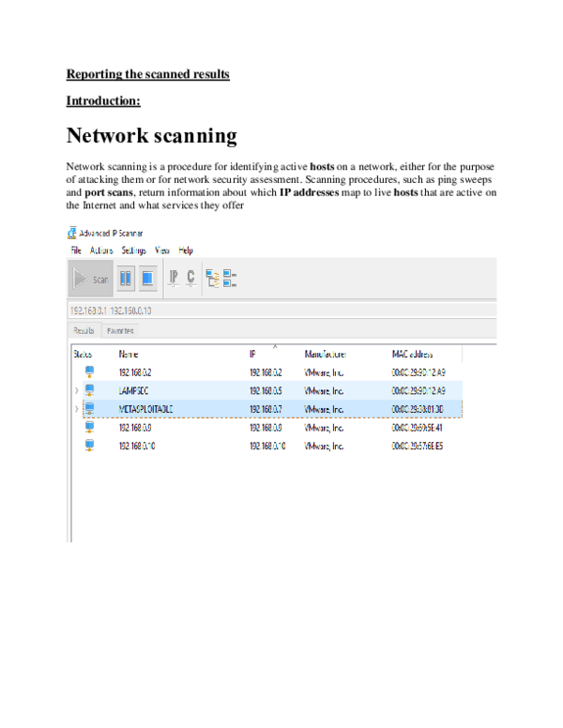Image resolution: width=563 pixels, height=728 pixels.
Task: Open the Settings menu
Action: pos(133,250)
